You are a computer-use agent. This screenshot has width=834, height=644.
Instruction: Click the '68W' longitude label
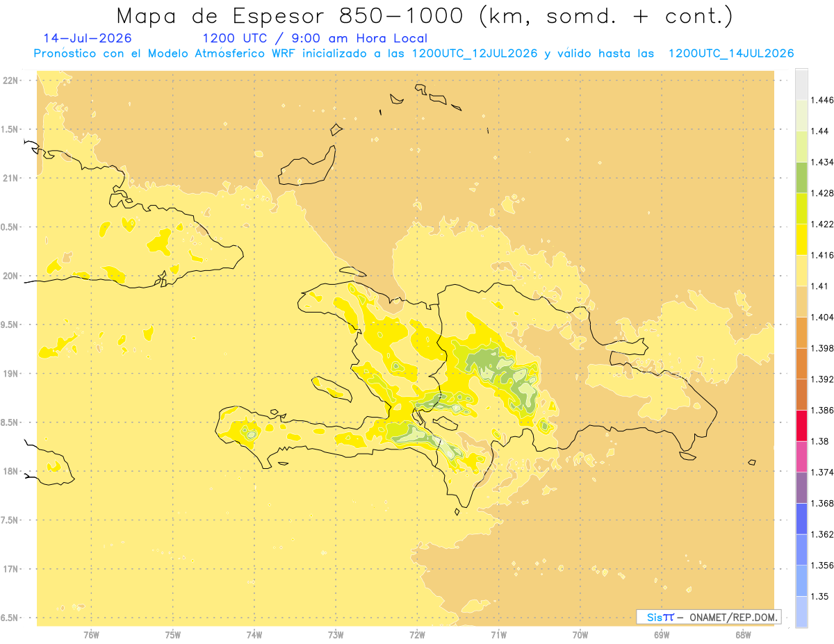743,635
